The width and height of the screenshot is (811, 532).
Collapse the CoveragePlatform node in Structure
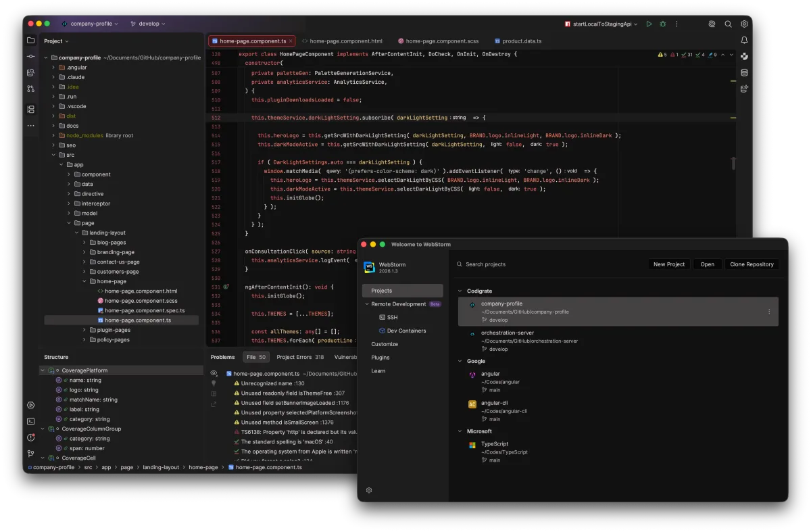click(43, 370)
